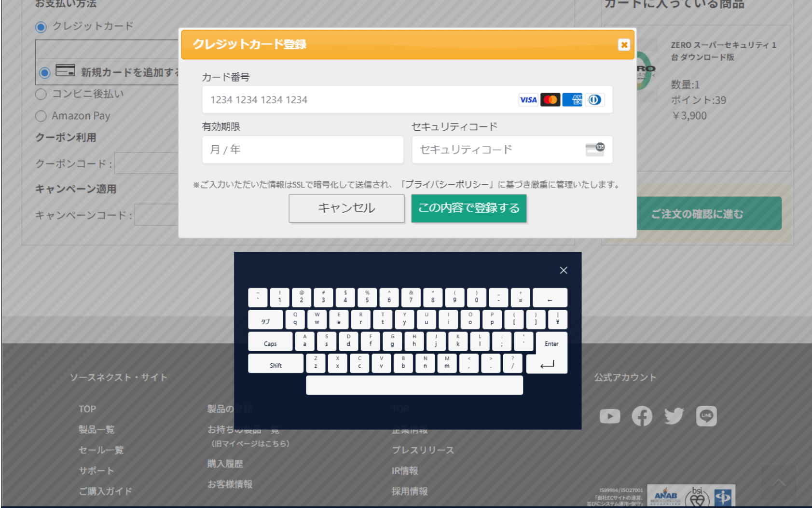Image resolution: width=812 pixels, height=508 pixels.
Task: Open the Twitter official account
Action: (674, 416)
